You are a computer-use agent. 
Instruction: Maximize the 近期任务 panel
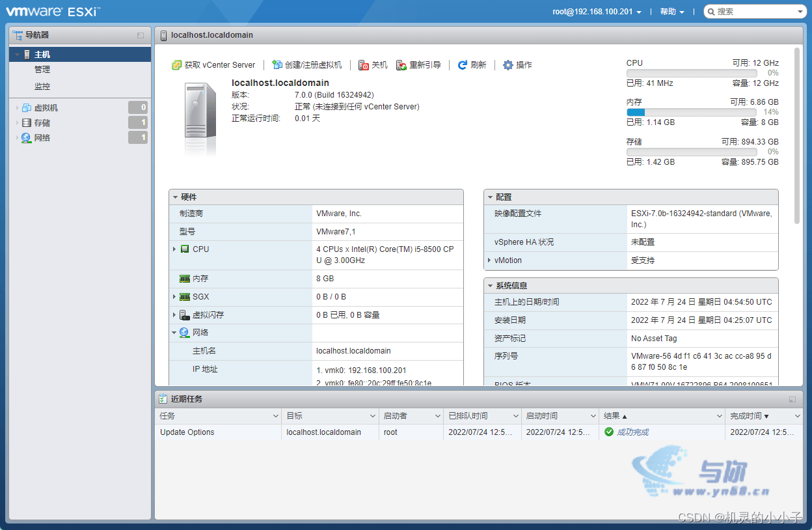792,399
